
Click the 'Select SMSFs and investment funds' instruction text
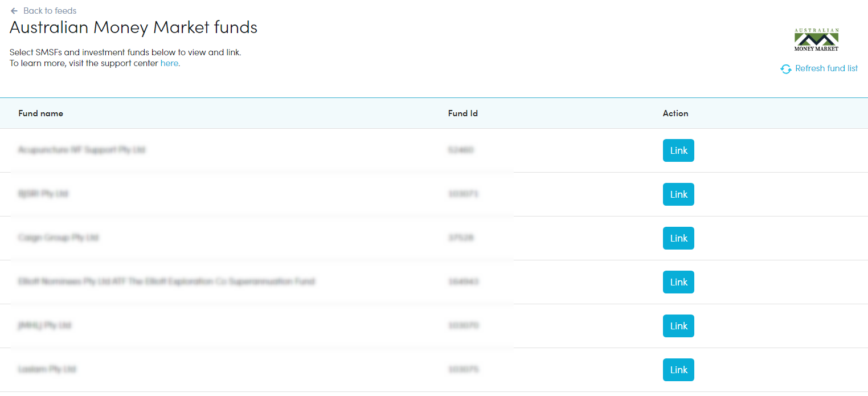pos(125,52)
